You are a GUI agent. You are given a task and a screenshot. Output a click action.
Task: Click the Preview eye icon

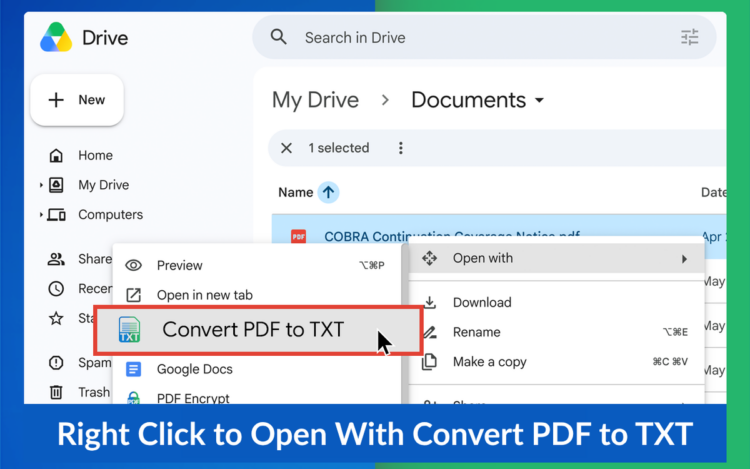[133, 265]
